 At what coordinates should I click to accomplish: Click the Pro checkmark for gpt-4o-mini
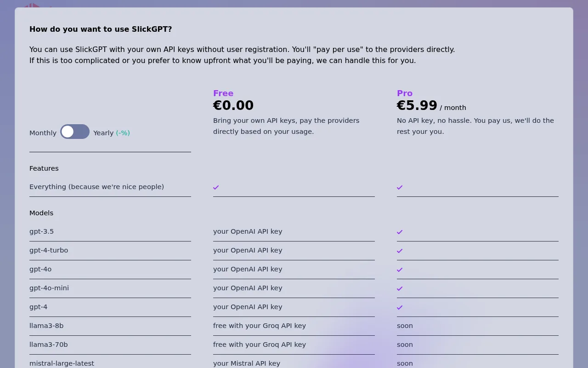[400, 288]
